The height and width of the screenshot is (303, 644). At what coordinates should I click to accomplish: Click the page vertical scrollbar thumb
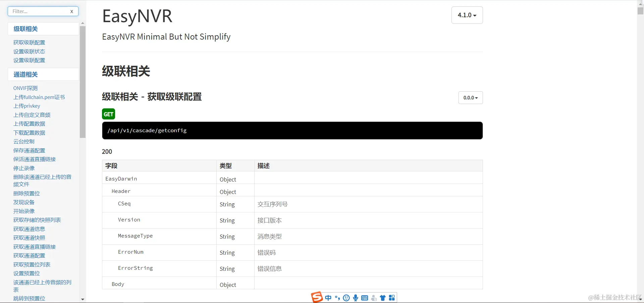pyautogui.click(x=640, y=10)
